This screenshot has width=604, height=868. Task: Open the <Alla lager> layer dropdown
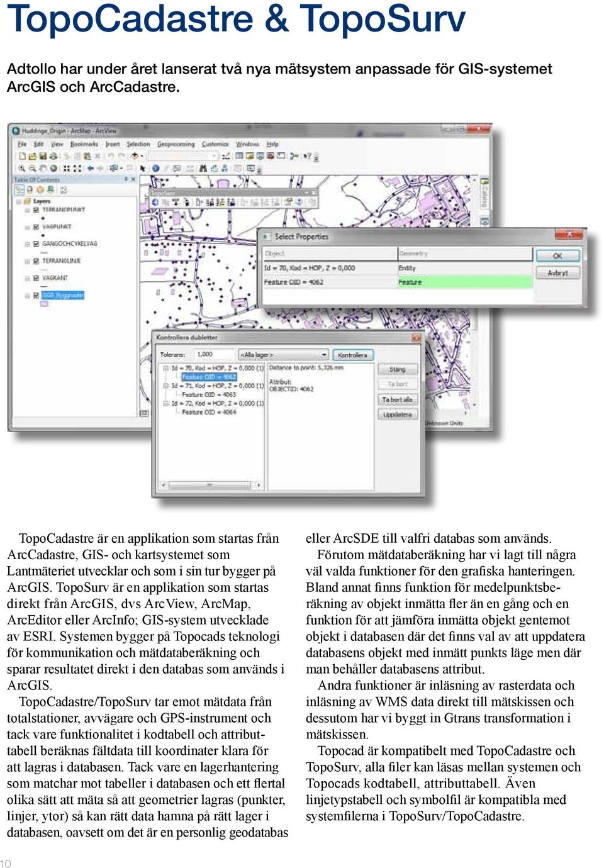click(284, 355)
